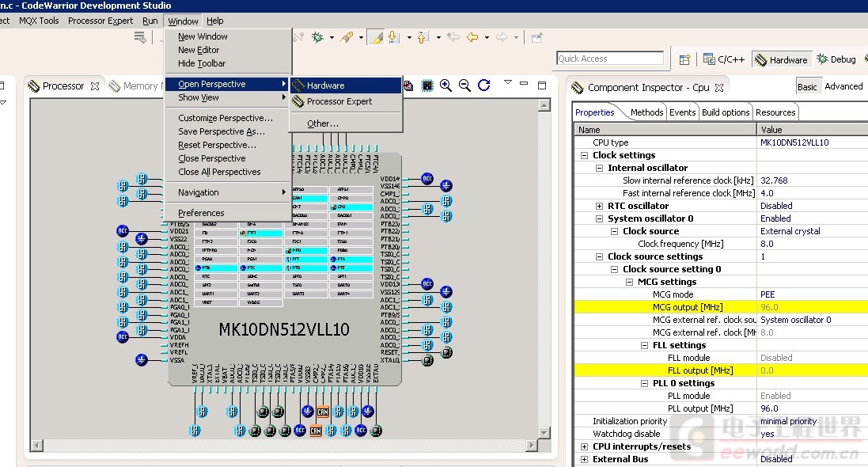Open the Build options tab
The height and width of the screenshot is (467, 868).
[x=725, y=112]
